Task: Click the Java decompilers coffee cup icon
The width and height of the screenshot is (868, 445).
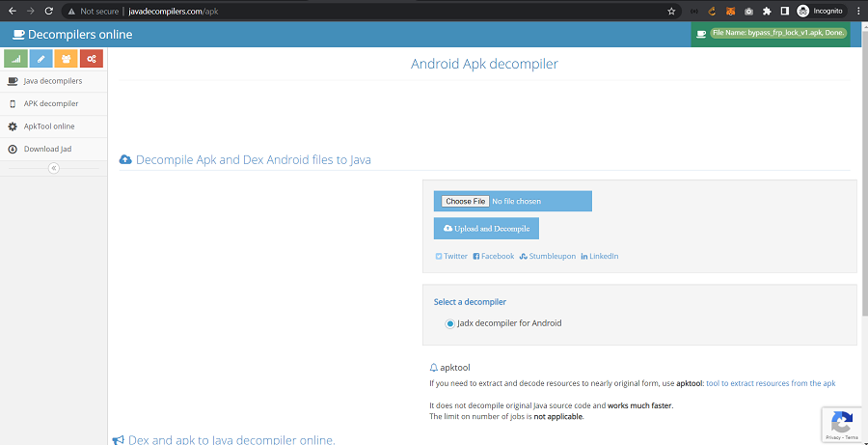Action: (13, 81)
